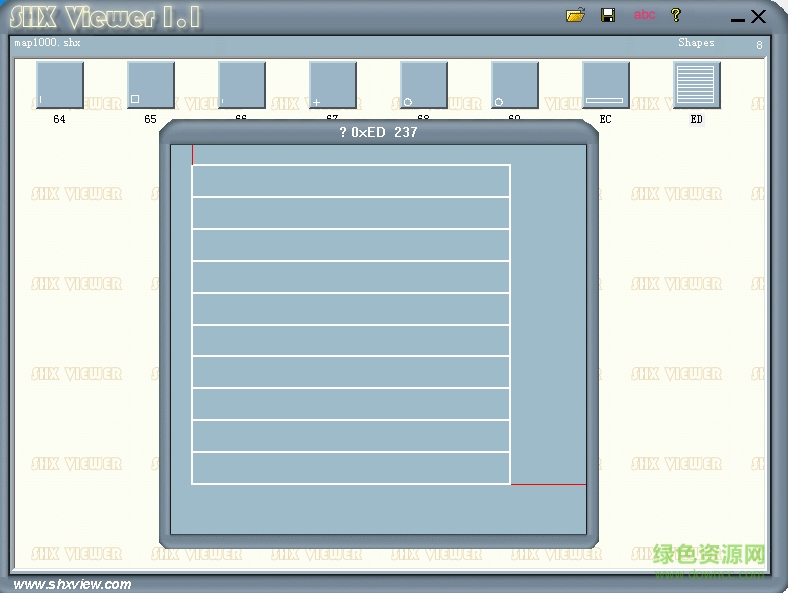Select the sixth shape thumbnail with a circle
This screenshot has height=593, width=788.
(515, 84)
